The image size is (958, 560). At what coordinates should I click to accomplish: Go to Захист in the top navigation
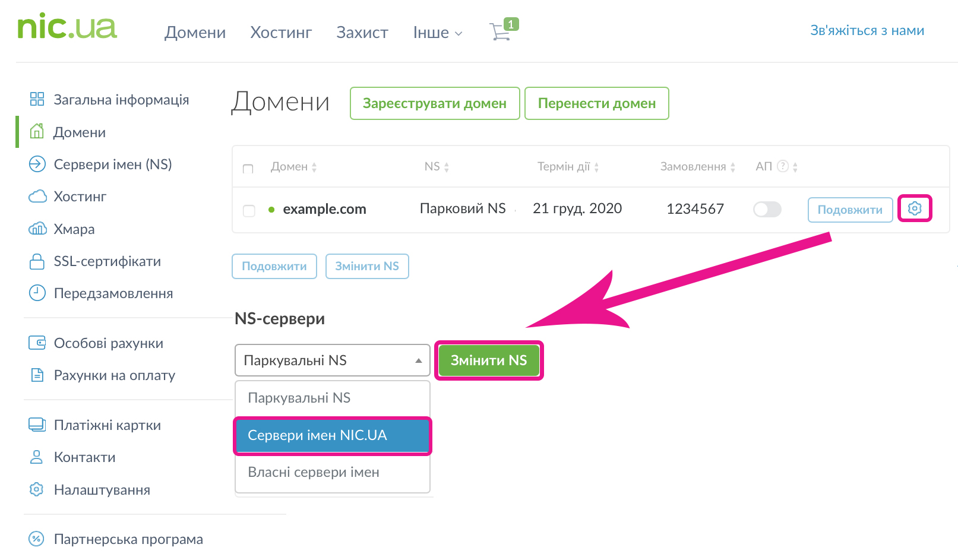coord(362,33)
